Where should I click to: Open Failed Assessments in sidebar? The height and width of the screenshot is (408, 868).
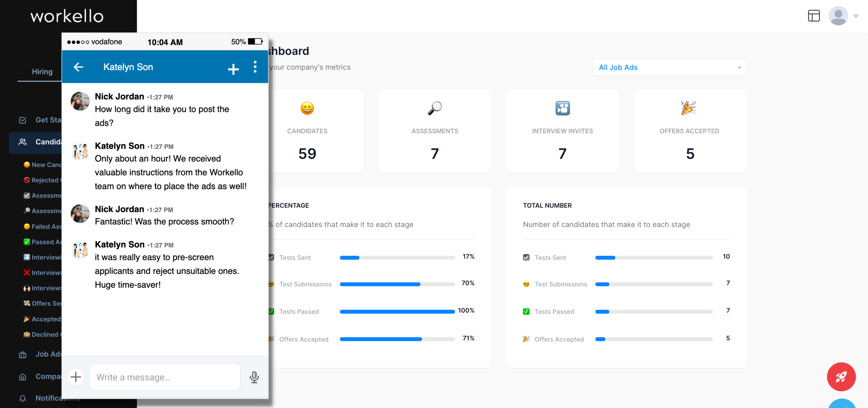click(43, 226)
